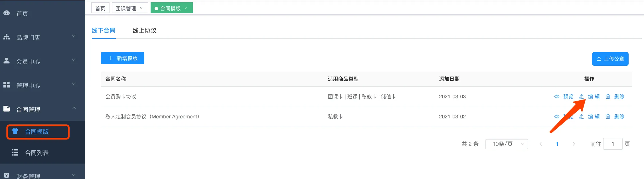Switch to the 线上协议 tab
644x179 pixels.
point(144,31)
